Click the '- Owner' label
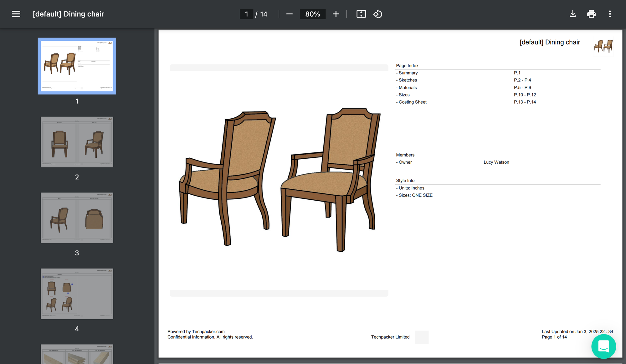 coord(404,162)
